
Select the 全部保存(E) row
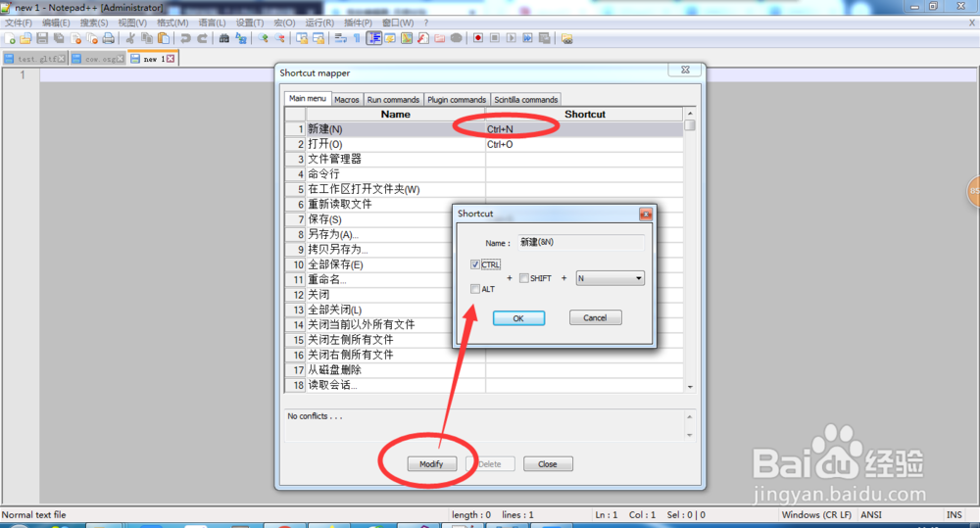484,264
